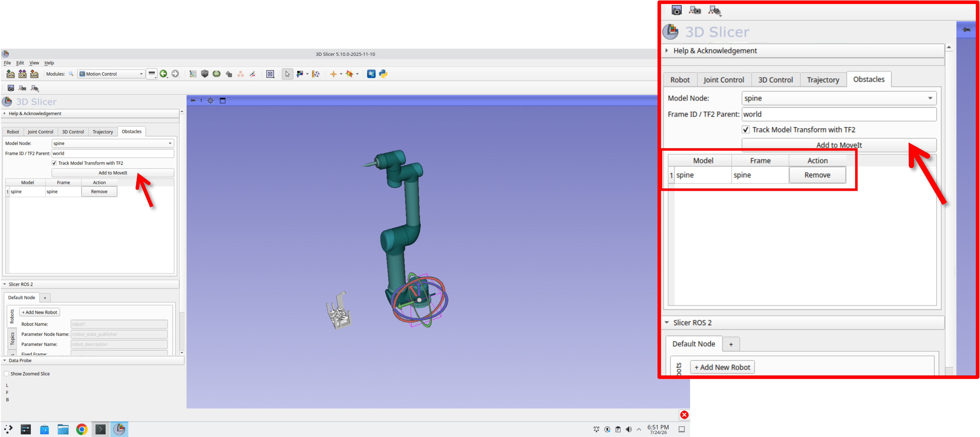Toggle the orange crosshair icon
Image resolution: width=980 pixels, height=437 pixels.
click(333, 74)
